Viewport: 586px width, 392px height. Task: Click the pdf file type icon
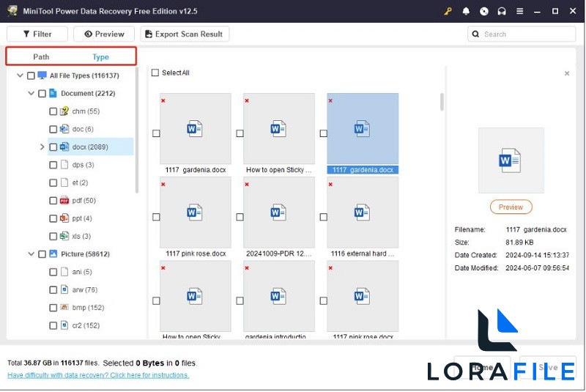pos(64,201)
